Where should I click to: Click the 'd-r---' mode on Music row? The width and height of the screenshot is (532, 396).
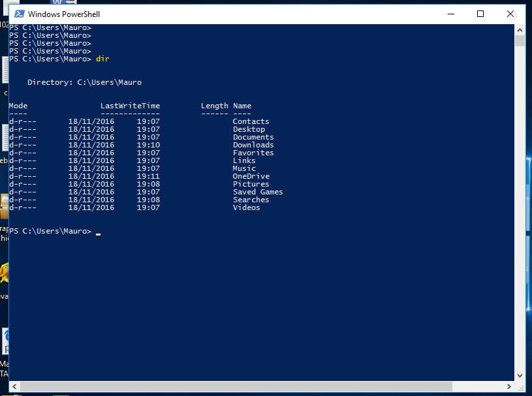[23, 168]
